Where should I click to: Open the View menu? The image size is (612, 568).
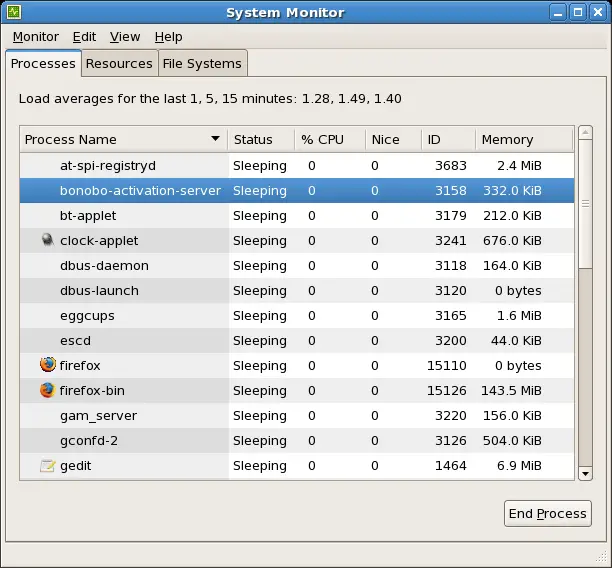125,37
